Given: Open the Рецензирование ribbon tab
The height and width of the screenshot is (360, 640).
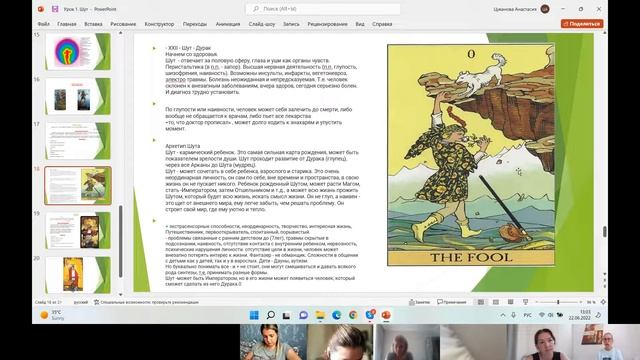Looking at the screenshot, I should 327,24.
